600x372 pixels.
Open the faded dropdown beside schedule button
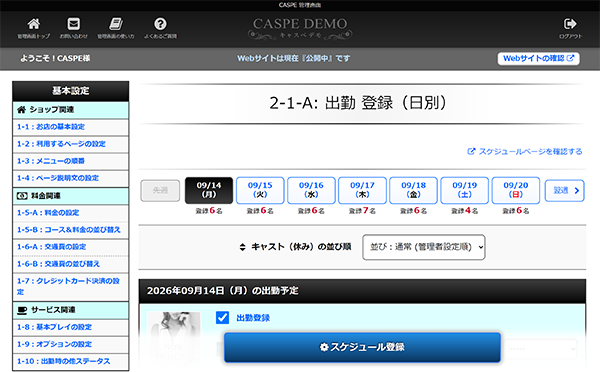(x=540, y=349)
